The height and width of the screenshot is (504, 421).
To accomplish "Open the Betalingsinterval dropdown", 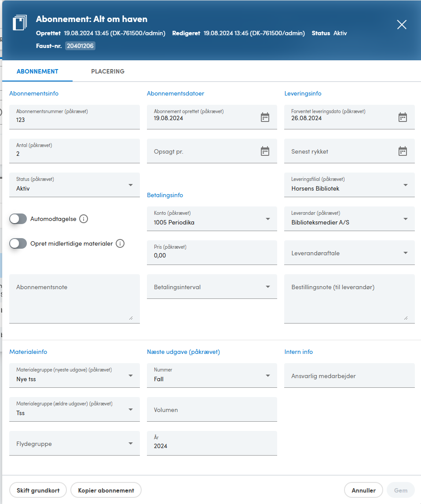I will [212, 287].
